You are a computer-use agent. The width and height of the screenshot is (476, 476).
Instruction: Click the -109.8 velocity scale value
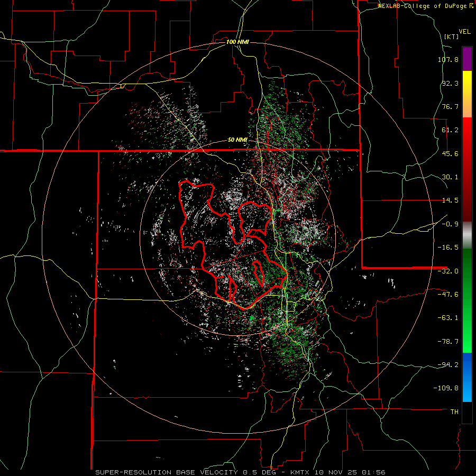446,388
